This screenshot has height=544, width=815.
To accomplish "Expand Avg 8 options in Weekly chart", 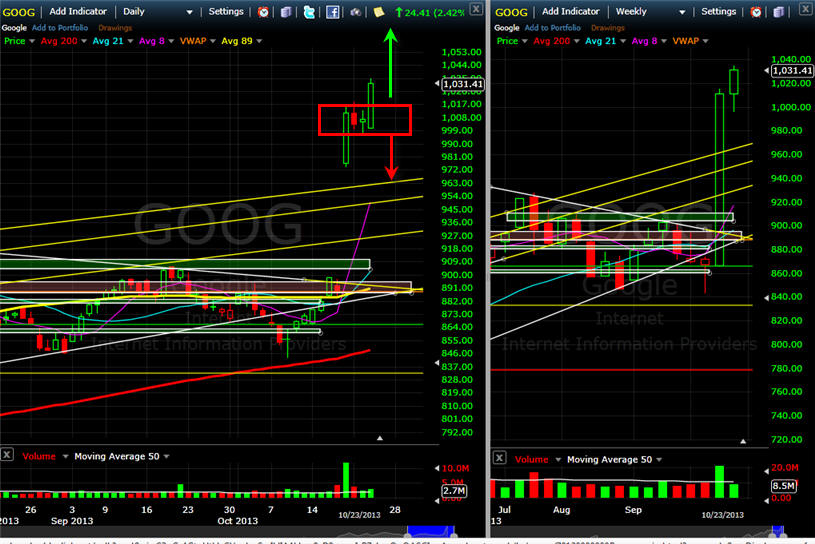I will (x=664, y=41).
